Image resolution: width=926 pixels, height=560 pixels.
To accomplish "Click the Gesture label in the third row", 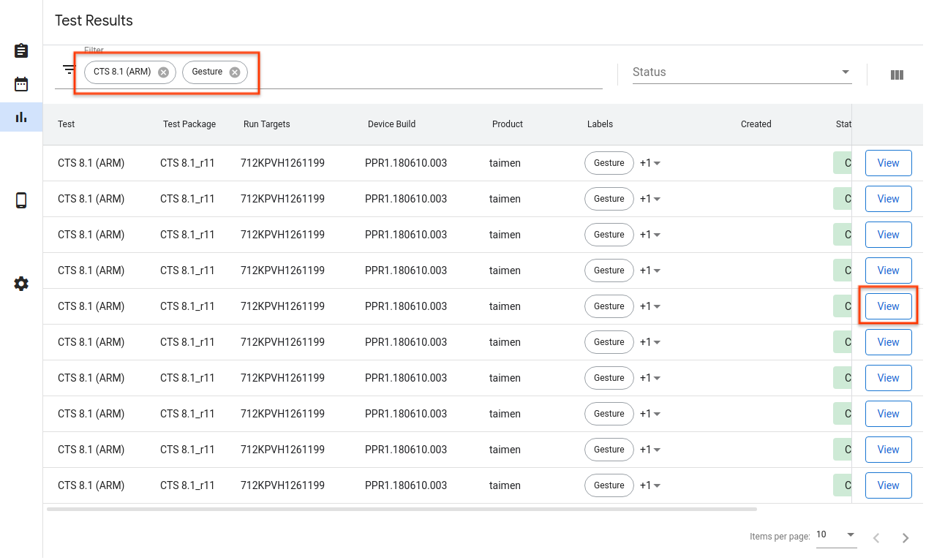I will (x=609, y=235).
